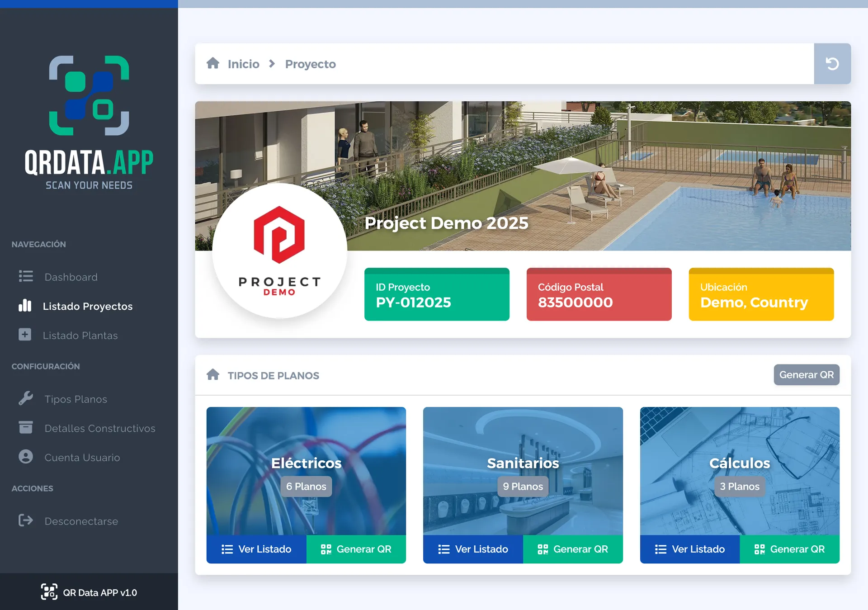Click the Dashboard list icon in sidebar
The image size is (868, 610).
point(26,276)
